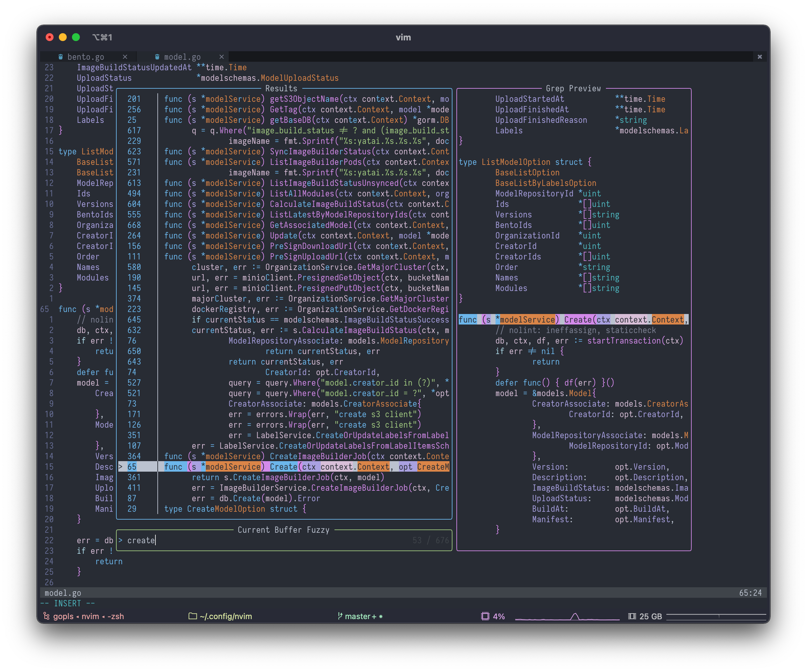Image resolution: width=807 pixels, height=672 pixels.
Task: Click the gopher icon on the model.go tab
Action: click(157, 56)
